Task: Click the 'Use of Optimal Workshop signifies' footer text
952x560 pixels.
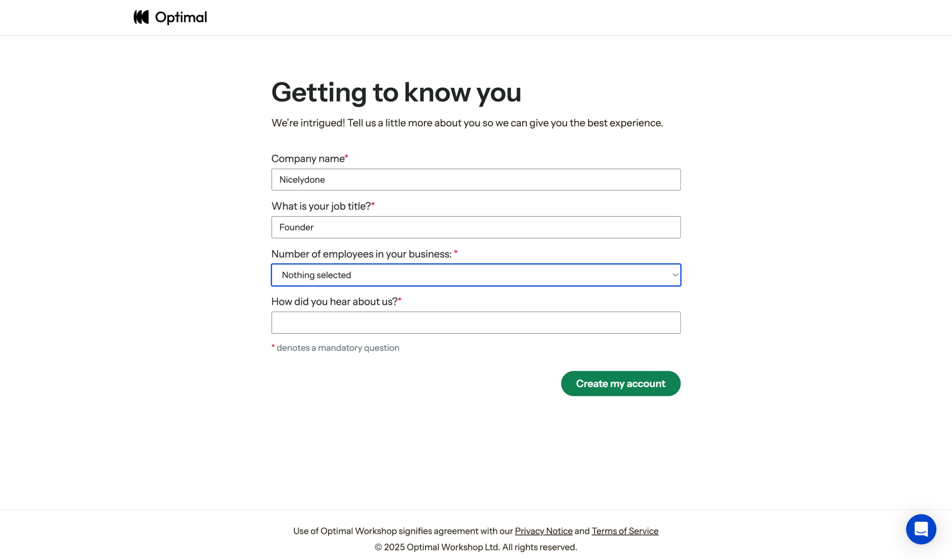Action: (x=403, y=531)
